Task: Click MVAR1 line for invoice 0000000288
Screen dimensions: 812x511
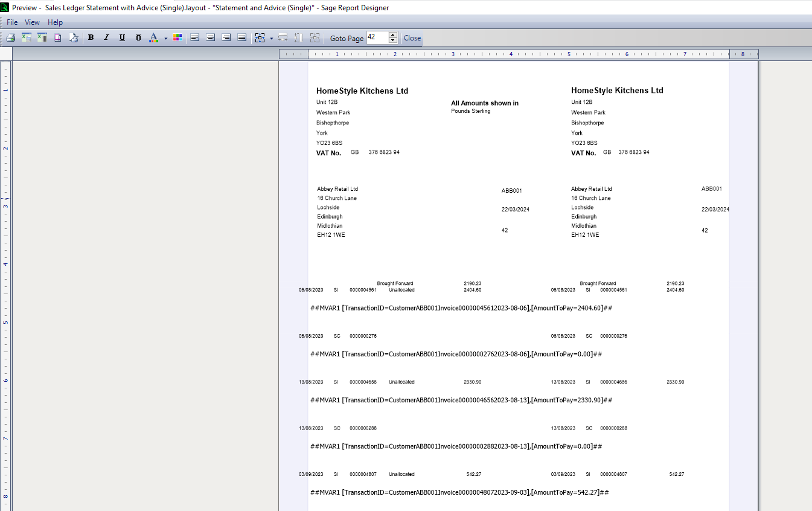Action: (x=456, y=446)
